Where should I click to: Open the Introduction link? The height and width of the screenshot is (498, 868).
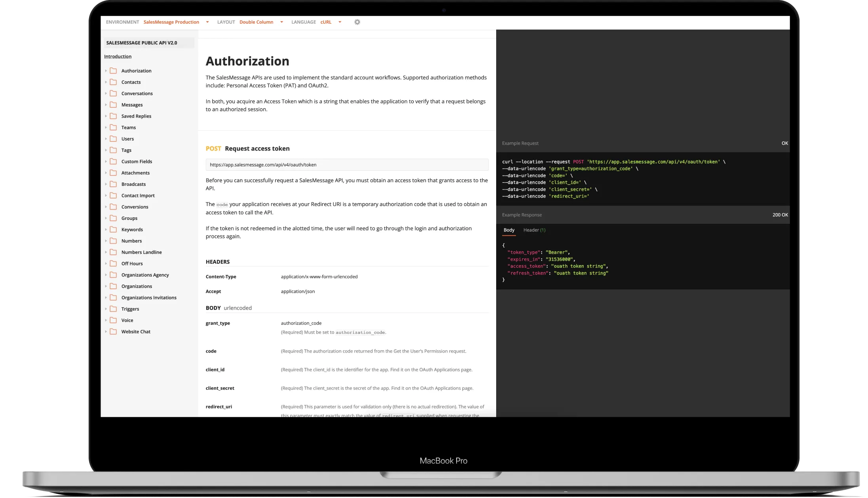[118, 57]
